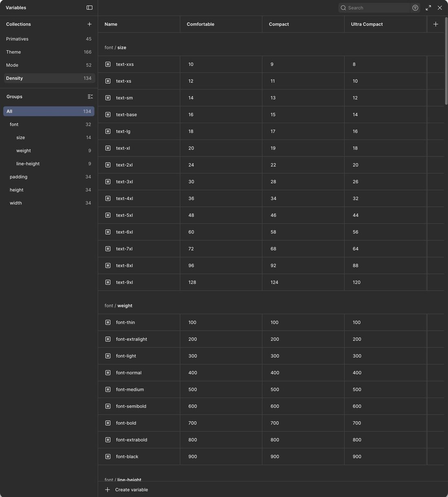
Task: Edit Compact value 600 for font-semibold
Action: click(x=303, y=406)
